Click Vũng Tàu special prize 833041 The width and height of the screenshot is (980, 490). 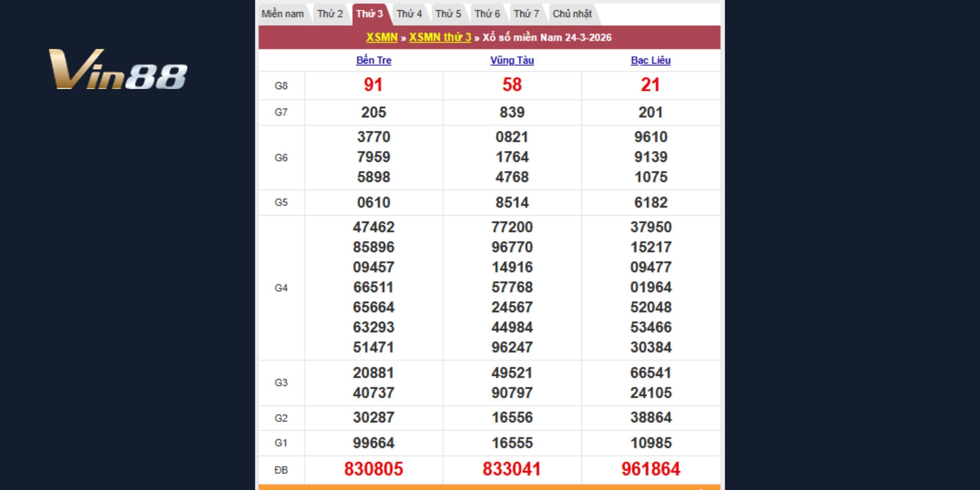pyautogui.click(x=512, y=469)
